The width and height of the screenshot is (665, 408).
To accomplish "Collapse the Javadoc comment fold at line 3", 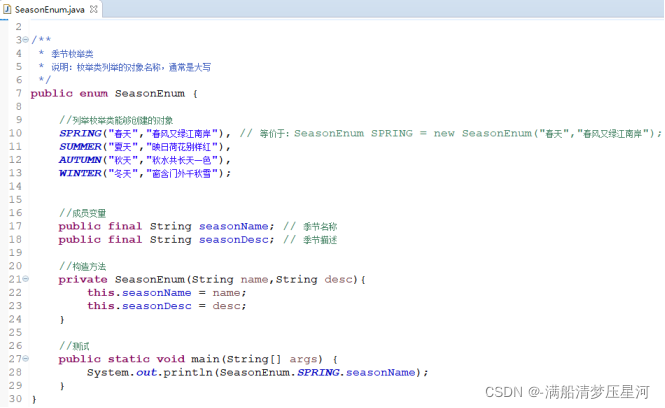I will pos(25,40).
